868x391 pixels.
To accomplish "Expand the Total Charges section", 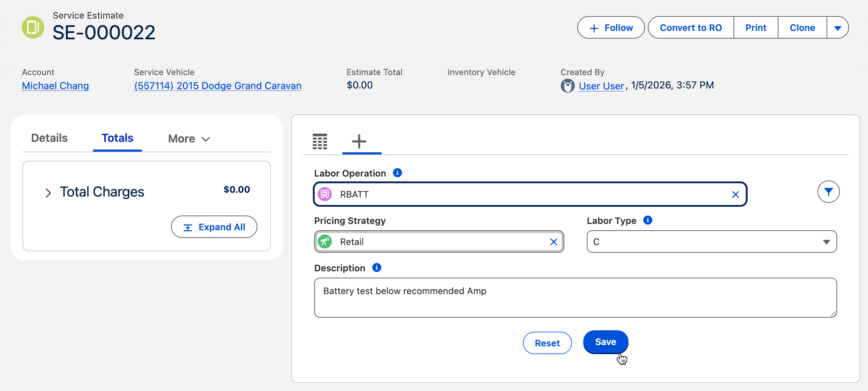I will coord(48,193).
